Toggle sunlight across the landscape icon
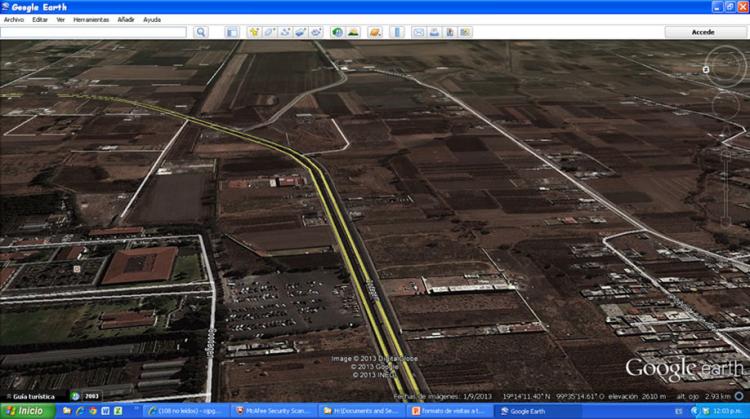This screenshot has width=750, height=419. click(353, 32)
